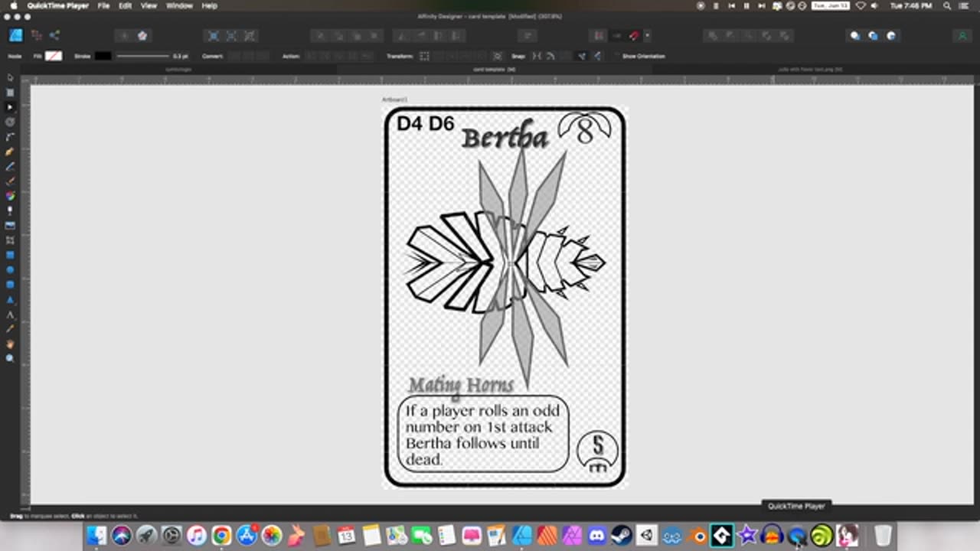
Task: Open Google Chrome from the Dock
Action: (221, 535)
